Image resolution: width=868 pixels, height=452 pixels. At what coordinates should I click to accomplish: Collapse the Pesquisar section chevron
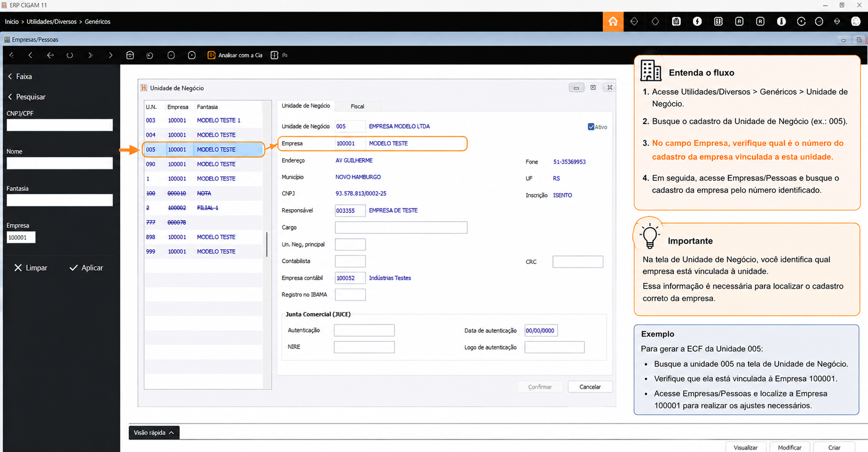(x=10, y=97)
